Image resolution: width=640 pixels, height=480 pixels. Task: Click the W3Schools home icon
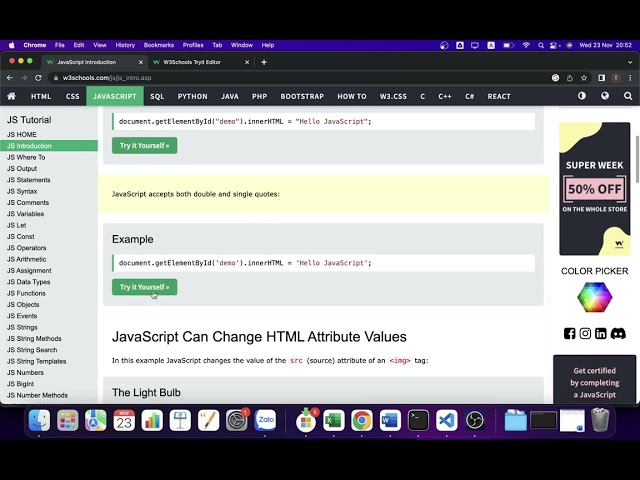[x=11, y=96]
